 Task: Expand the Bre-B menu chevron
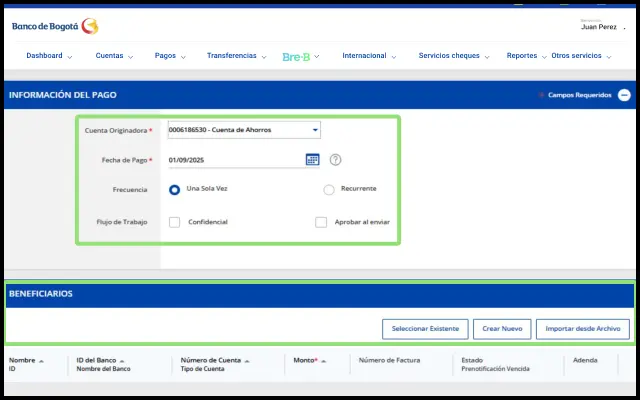coord(316,57)
